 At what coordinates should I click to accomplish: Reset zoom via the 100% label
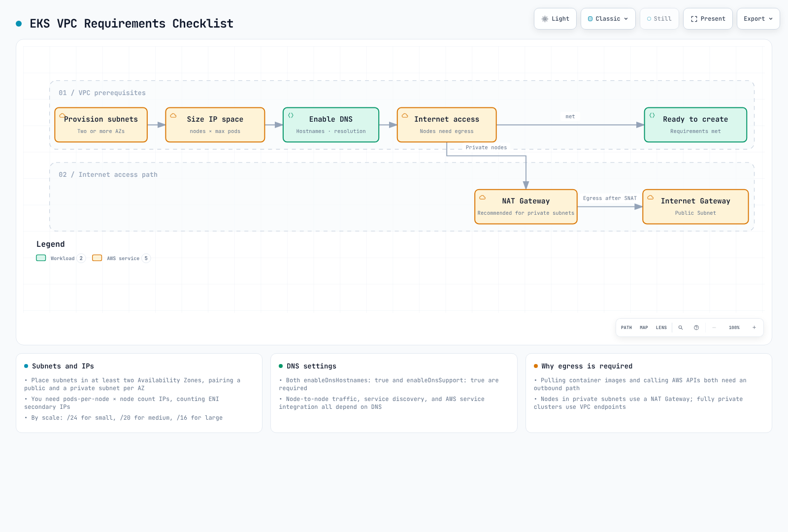tap(734, 328)
